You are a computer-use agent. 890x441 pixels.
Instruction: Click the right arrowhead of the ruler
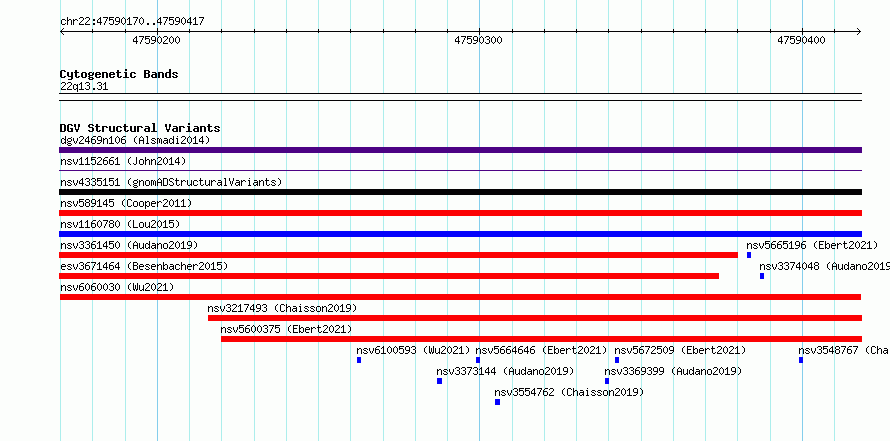pyautogui.click(x=859, y=31)
